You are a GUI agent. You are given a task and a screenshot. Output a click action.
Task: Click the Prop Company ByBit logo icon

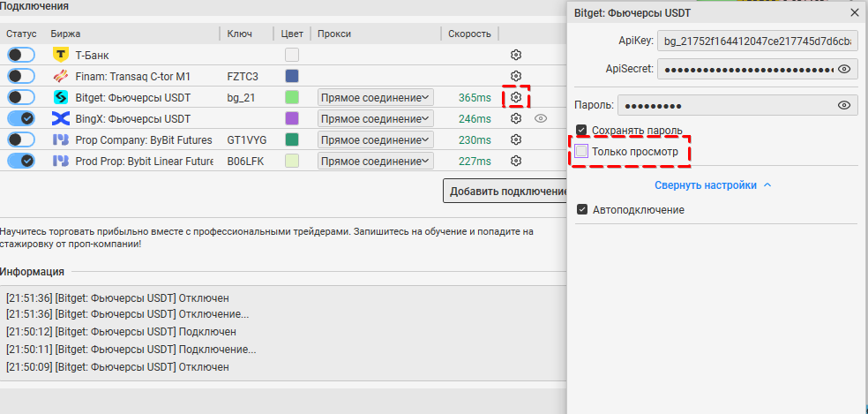pyautogui.click(x=60, y=139)
